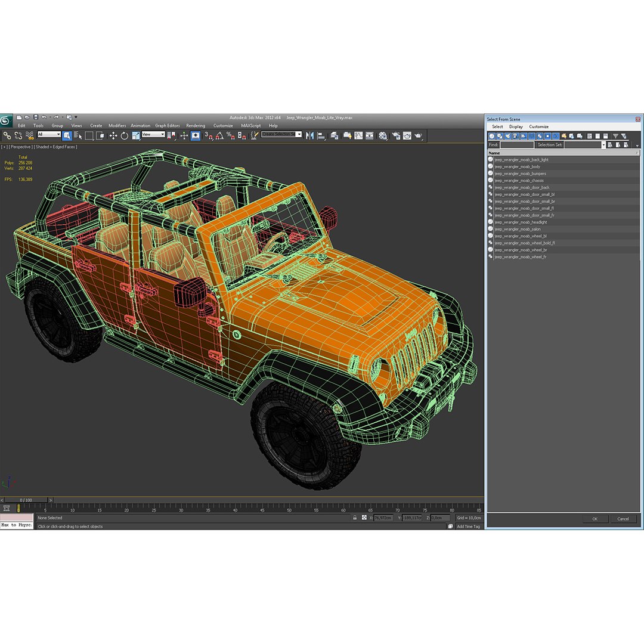Viewport: 644px width, 644px height.
Task: Open the Rendered Frame Window
Action: pos(407,135)
